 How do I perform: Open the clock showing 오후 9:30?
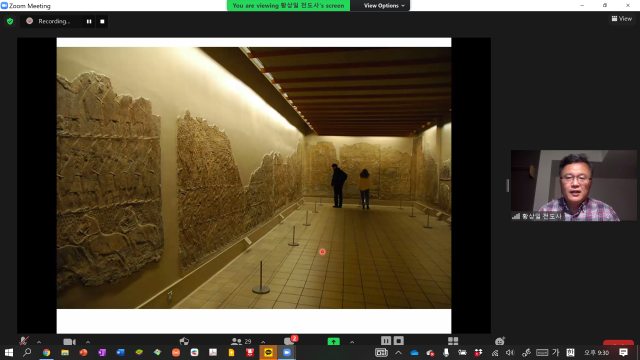pyautogui.click(x=596, y=353)
